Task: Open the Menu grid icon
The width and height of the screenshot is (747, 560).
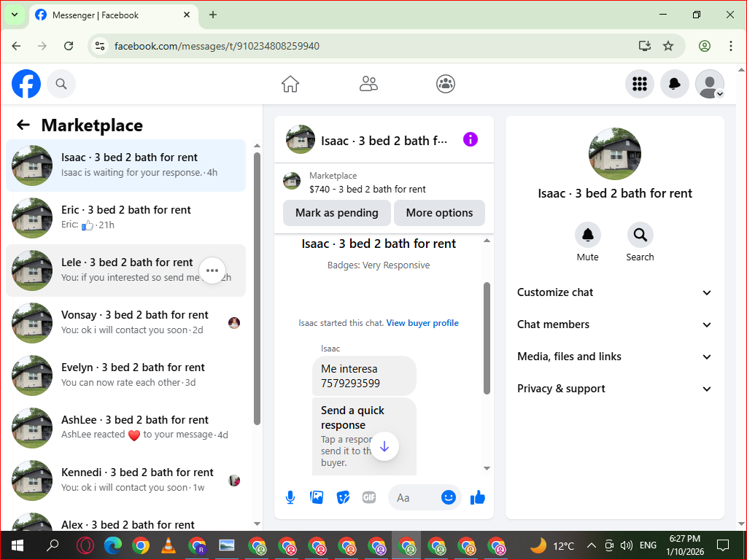Action: (x=639, y=84)
